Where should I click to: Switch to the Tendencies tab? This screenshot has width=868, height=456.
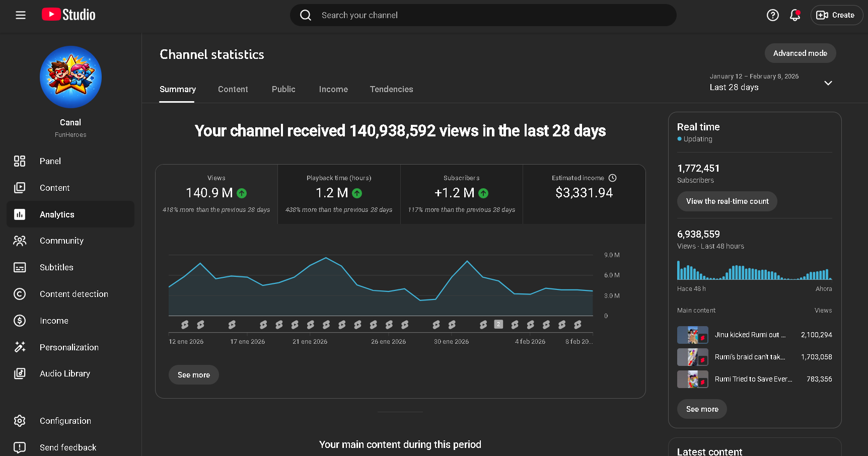(x=391, y=89)
